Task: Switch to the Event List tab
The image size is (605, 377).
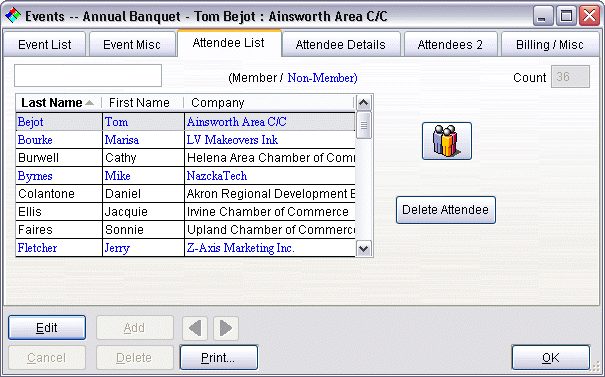Action: 44,45
